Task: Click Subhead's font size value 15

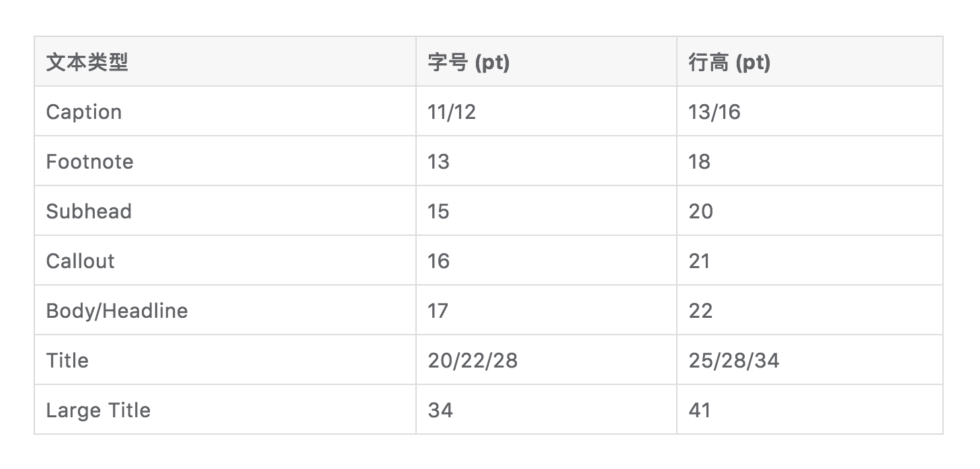Action: coord(438,211)
